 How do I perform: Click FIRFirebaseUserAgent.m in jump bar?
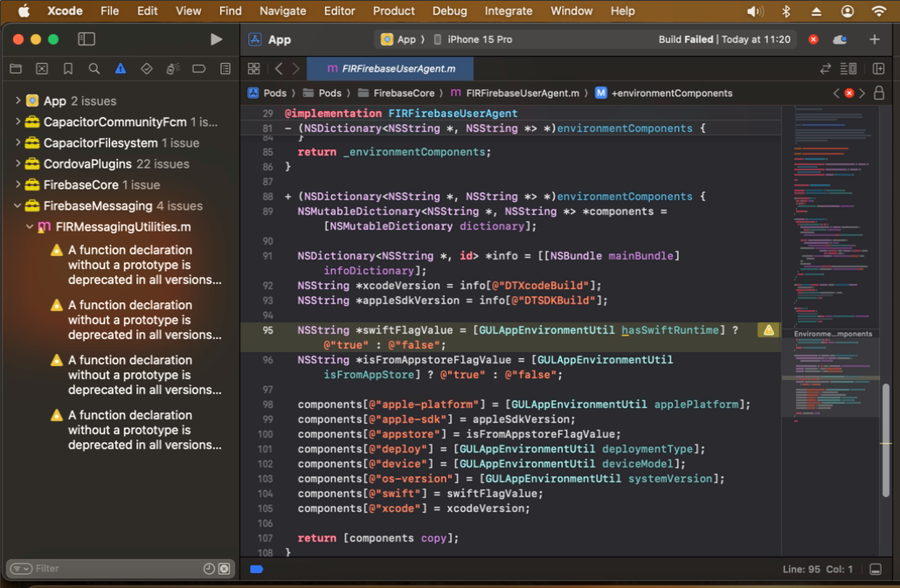click(x=516, y=93)
